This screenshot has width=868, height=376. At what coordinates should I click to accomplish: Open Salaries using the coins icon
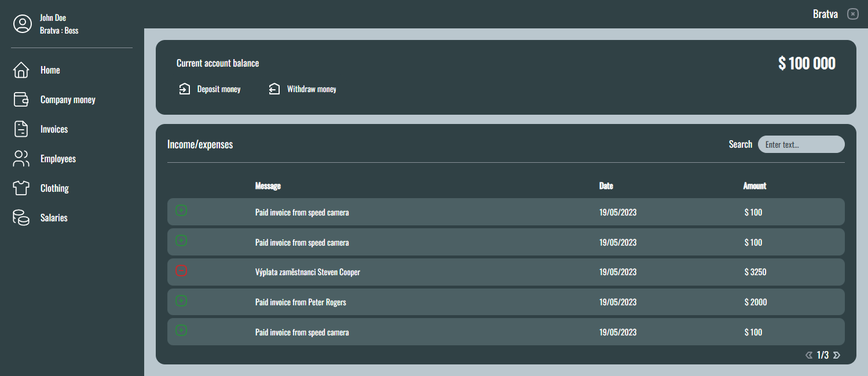pyautogui.click(x=21, y=218)
